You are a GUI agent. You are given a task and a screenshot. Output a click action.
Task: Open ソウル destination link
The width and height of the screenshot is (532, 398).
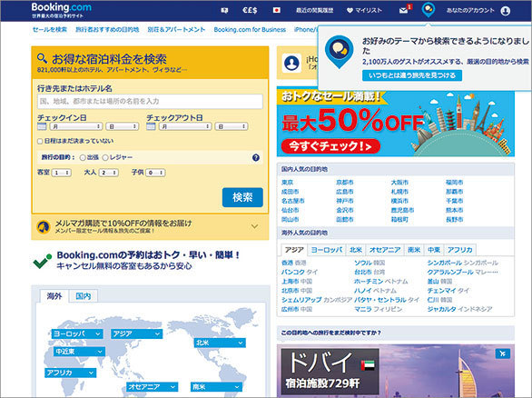coord(363,263)
